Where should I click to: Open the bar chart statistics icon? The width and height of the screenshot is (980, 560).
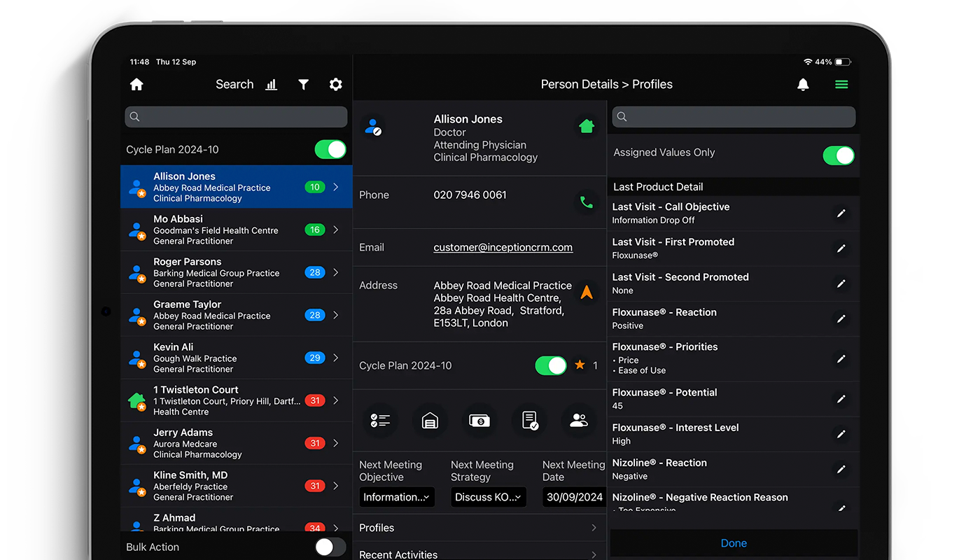272,85
